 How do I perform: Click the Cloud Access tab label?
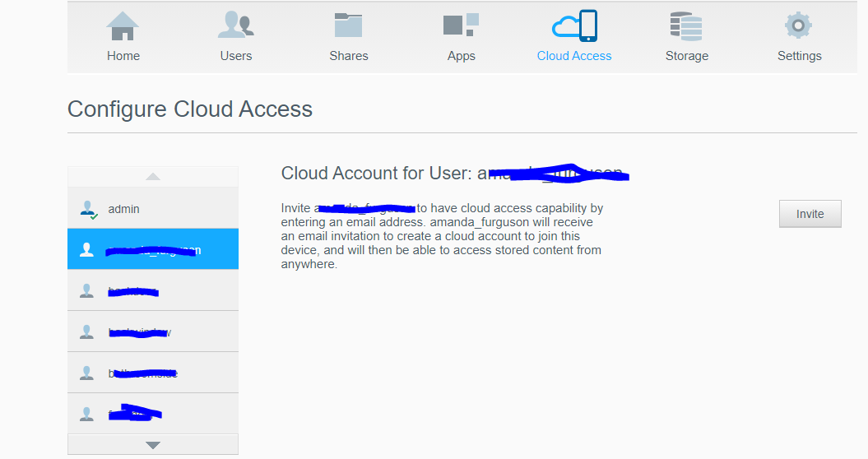[x=574, y=56]
